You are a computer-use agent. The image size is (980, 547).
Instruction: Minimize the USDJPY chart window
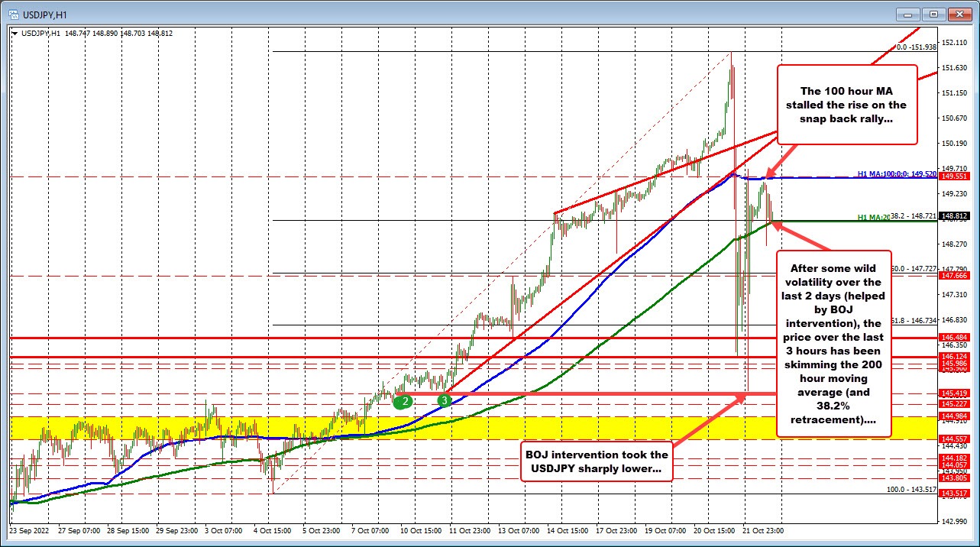[x=907, y=14]
